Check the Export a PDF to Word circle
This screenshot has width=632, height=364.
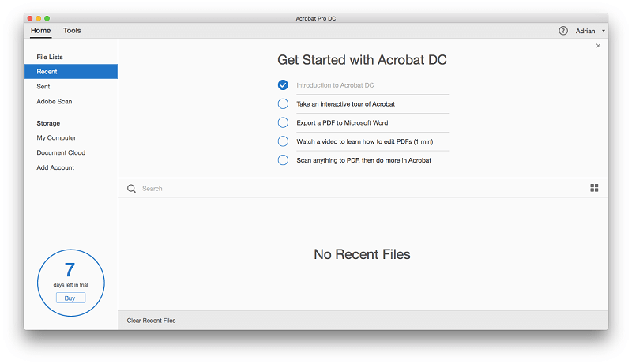pyautogui.click(x=283, y=122)
